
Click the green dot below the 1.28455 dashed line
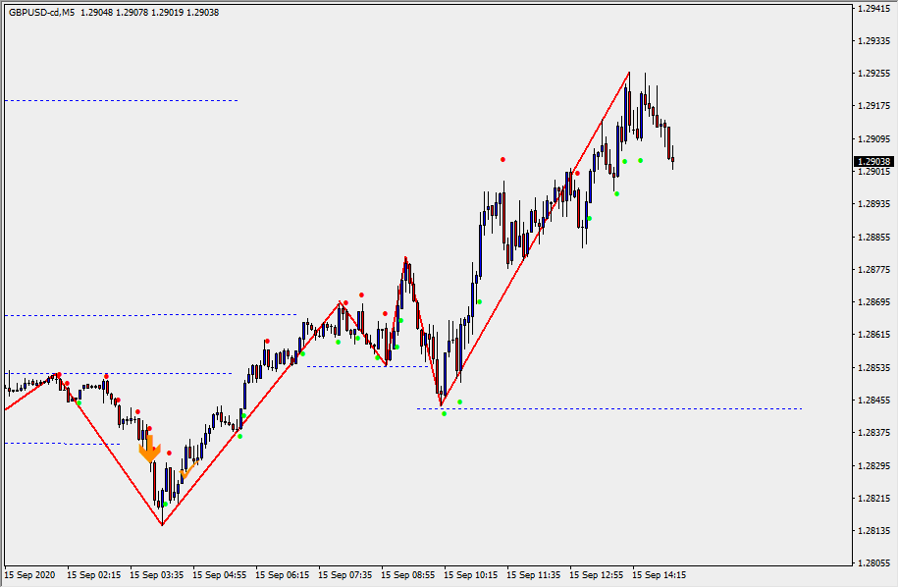tap(444, 414)
